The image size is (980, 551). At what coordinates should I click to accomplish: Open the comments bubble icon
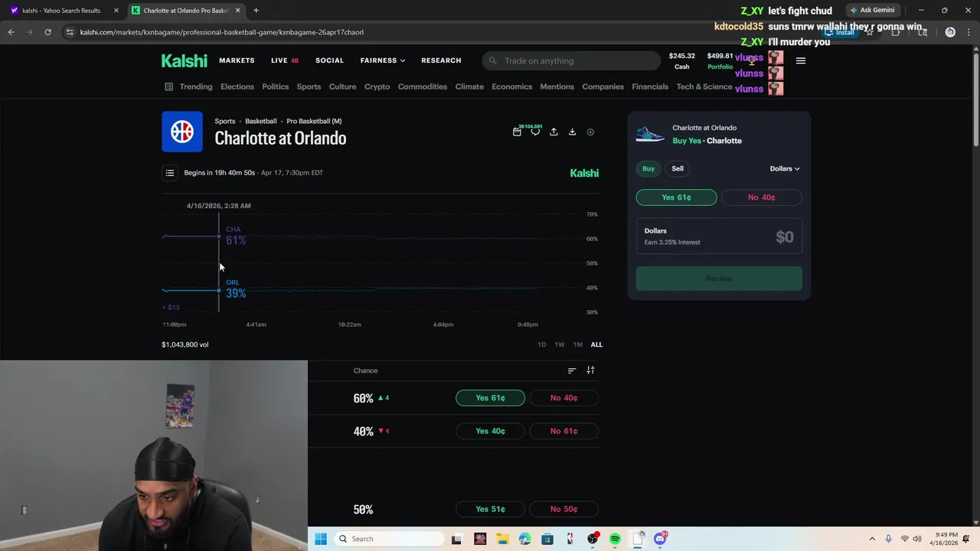(535, 132)
